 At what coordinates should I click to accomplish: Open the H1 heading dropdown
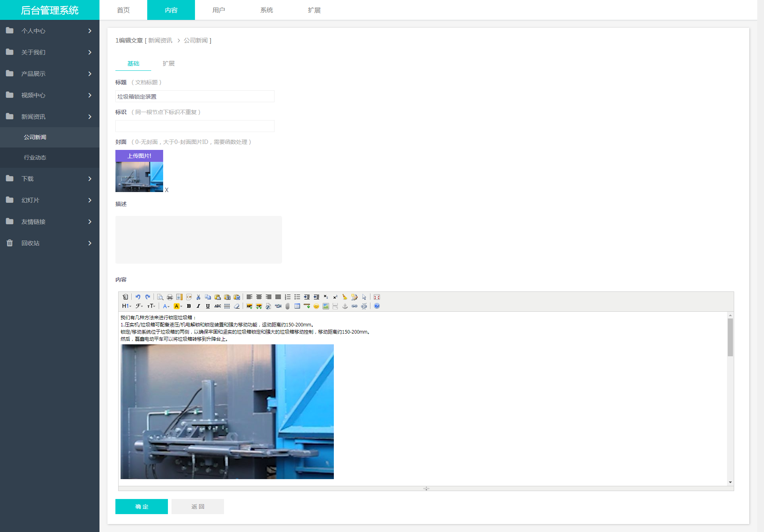coord(127,306)
